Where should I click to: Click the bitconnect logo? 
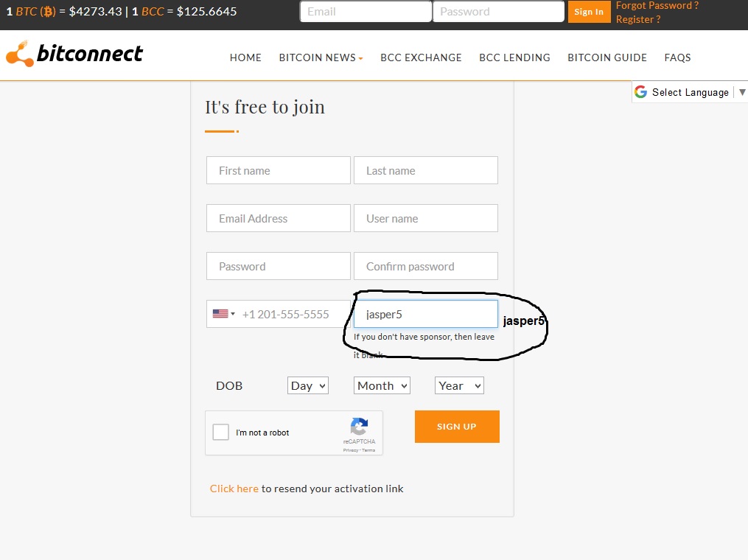[74, 54]
